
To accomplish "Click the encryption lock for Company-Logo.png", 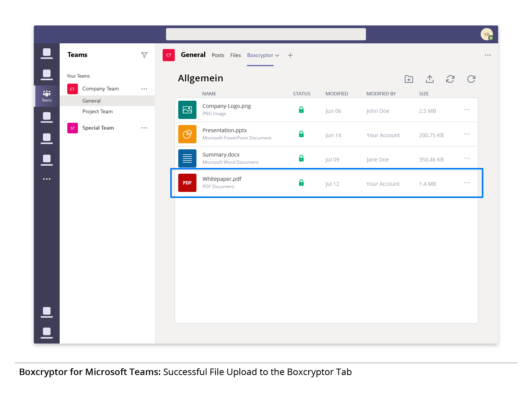I will (x=301, y=110).
